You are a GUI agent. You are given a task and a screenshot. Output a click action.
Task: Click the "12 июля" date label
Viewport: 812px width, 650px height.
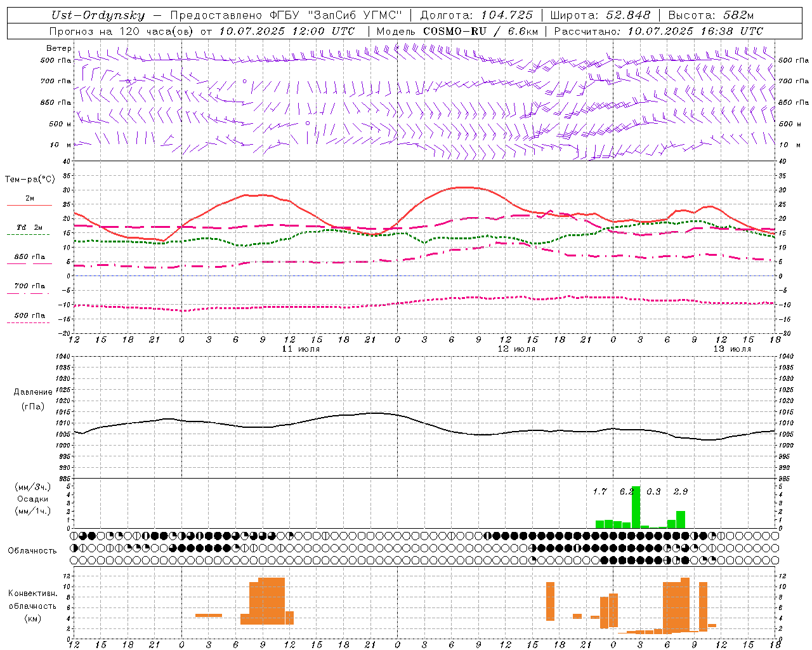(516, 349)
